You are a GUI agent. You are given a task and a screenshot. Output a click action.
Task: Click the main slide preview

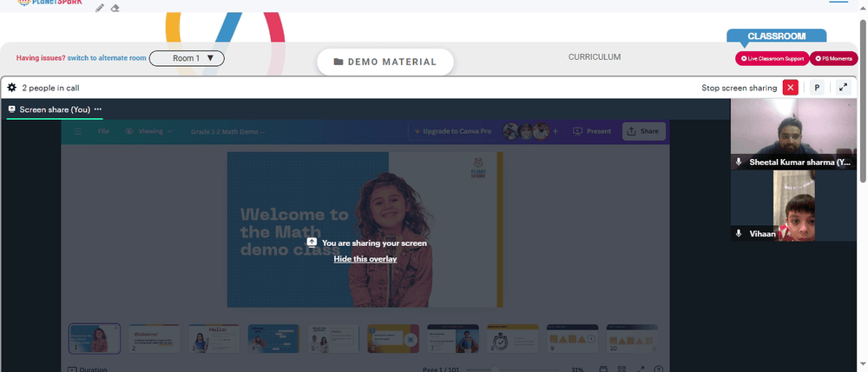pyautogui.click(x=365, y=229)
